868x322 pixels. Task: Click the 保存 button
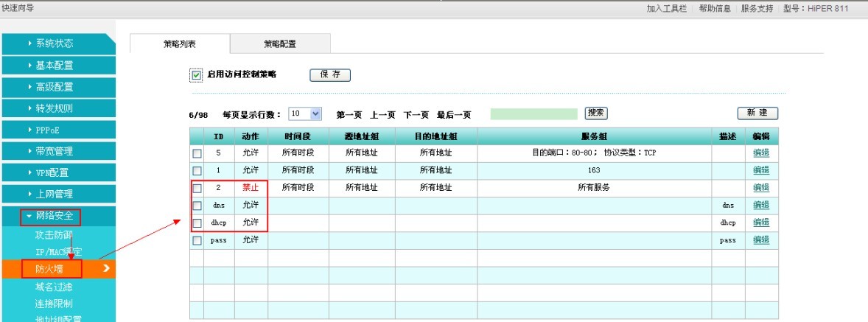329,75
